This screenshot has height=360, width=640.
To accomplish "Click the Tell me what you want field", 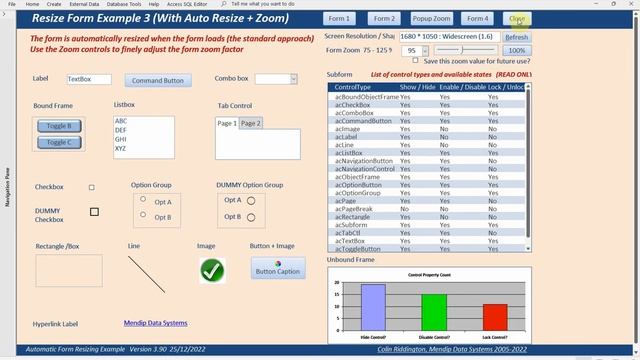I will coord(263,4).
